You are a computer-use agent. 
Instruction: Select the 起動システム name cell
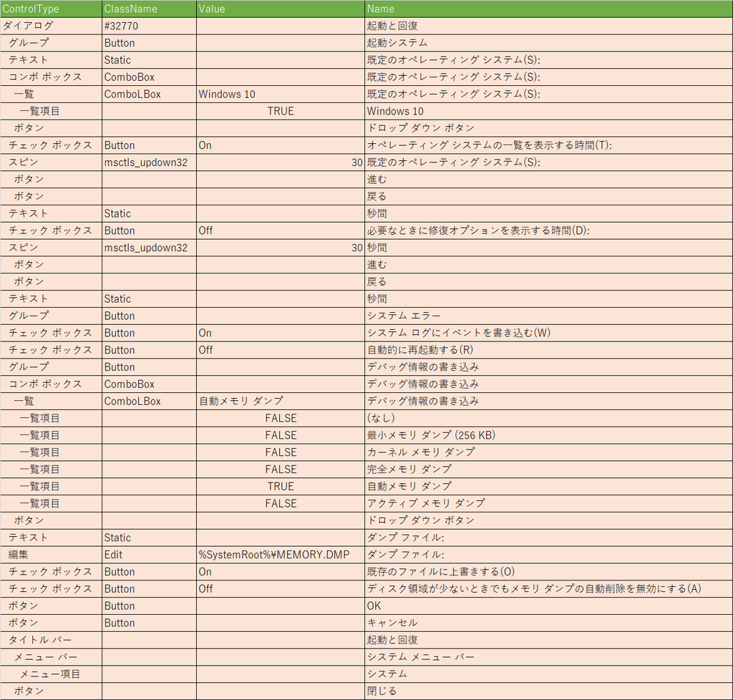[x=548, y=43]
